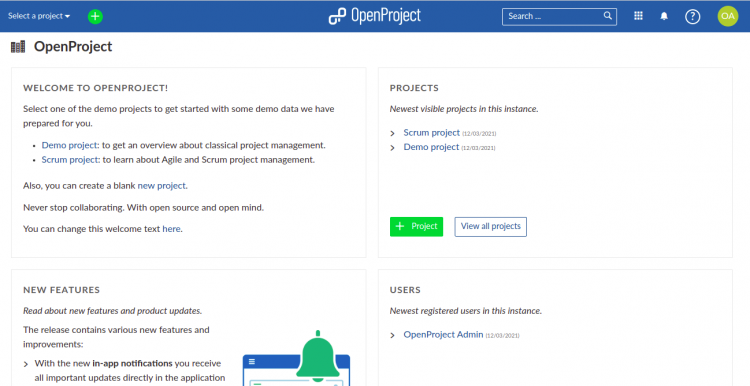The width and height of the screenshot is (750, 386).
Task: Click the OpenProject page title text
Action: coord(73,46)
